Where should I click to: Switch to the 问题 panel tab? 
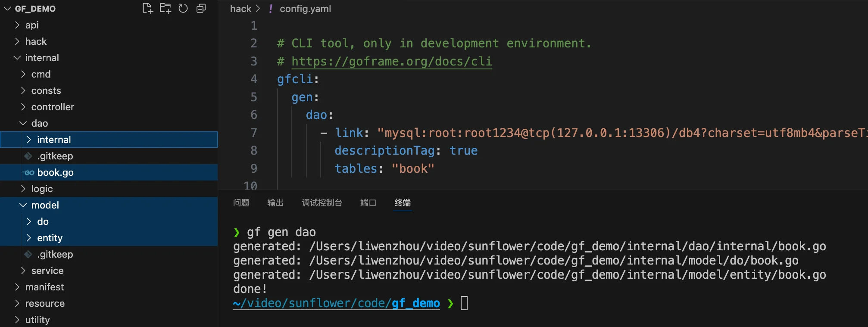coord(241,202)
